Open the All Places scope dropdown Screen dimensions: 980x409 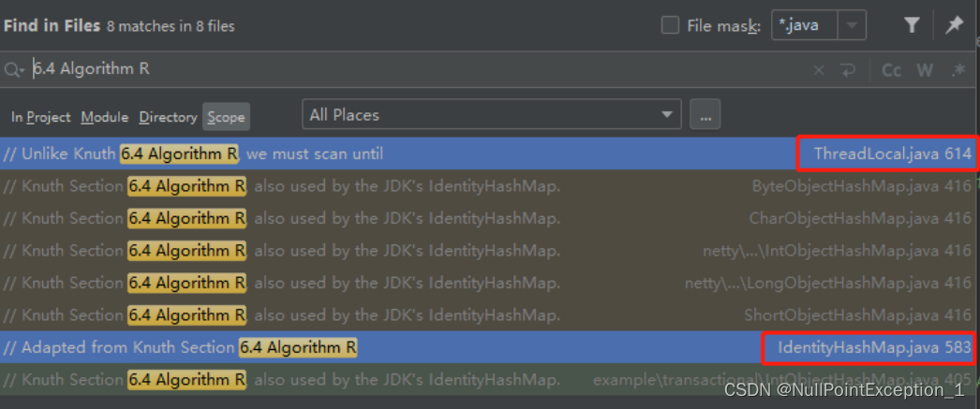click(x=491, y=115)
